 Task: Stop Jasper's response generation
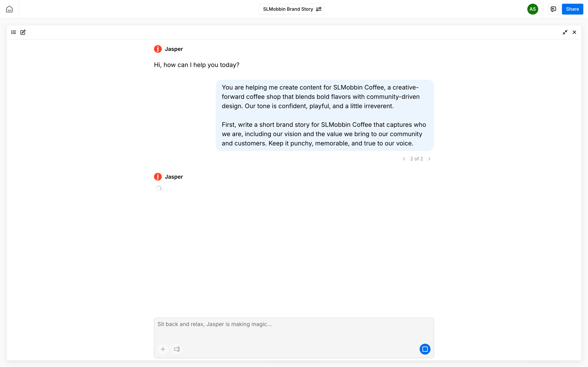[425, 349]
